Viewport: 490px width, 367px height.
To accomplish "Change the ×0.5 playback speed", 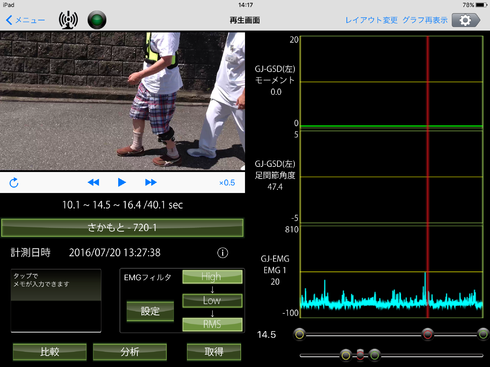I will pos(227,183).
